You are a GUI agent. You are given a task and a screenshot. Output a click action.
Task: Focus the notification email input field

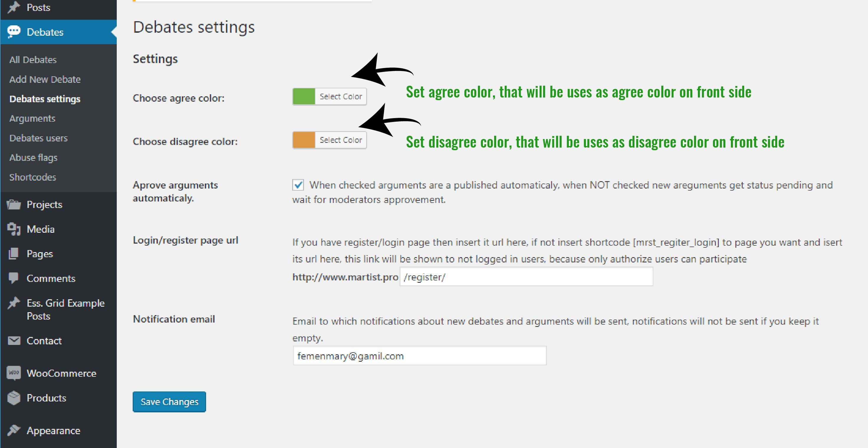(419, 356)
